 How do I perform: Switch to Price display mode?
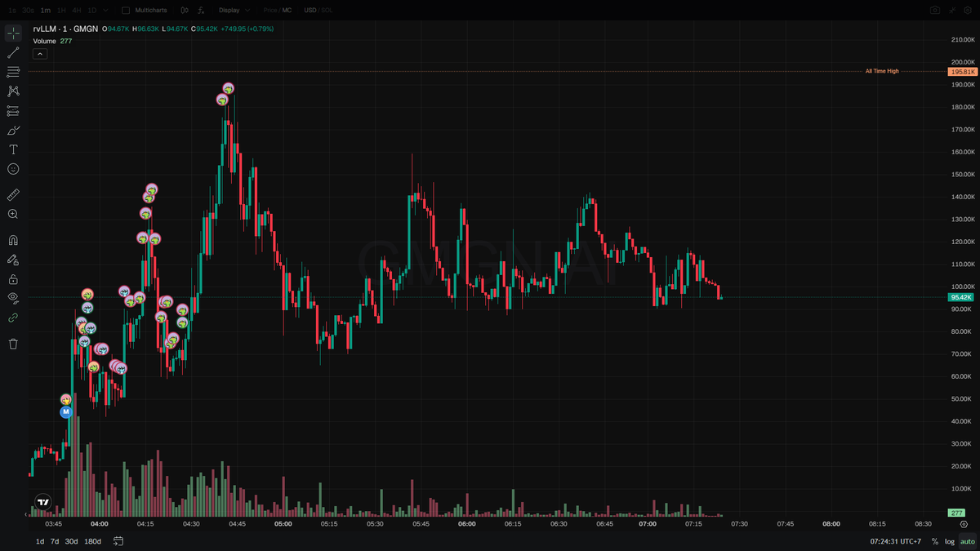270,10
